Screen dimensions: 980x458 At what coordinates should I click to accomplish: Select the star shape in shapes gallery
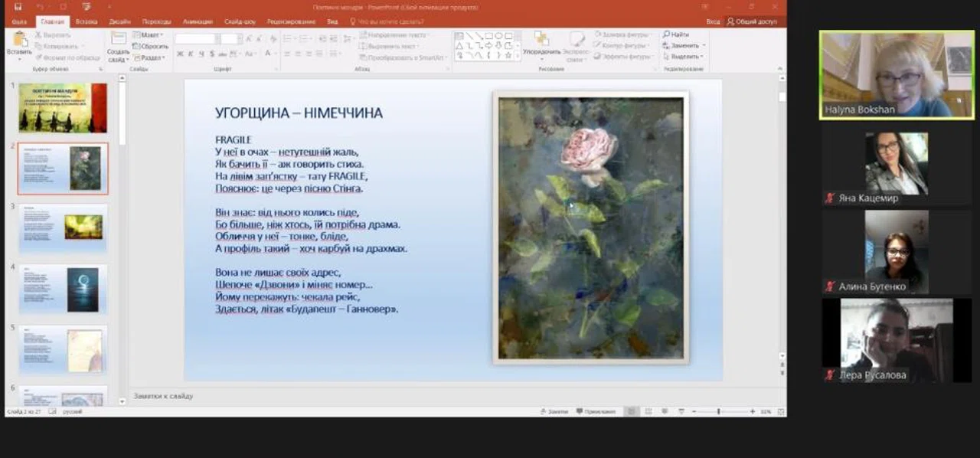click(508, 54)
